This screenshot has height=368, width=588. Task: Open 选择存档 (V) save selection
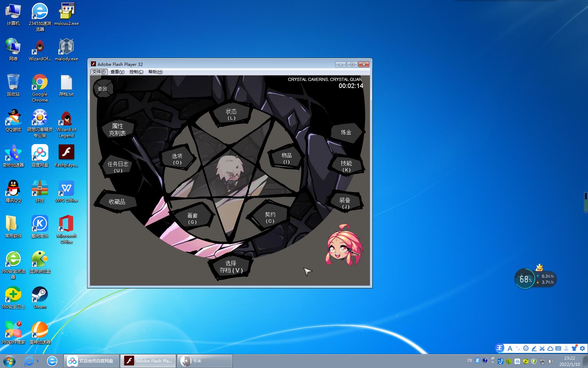point(231,267)
